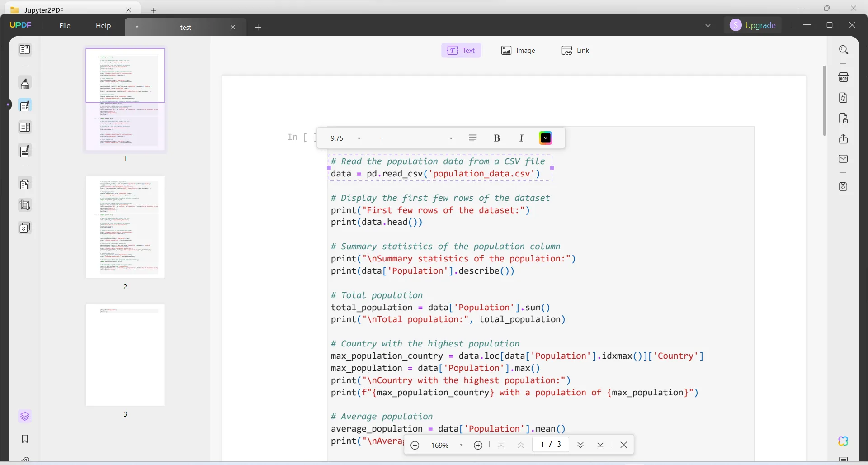Click the current page number field
The height and width of the screenshot is (465, 868).
(x=550, y=445)
